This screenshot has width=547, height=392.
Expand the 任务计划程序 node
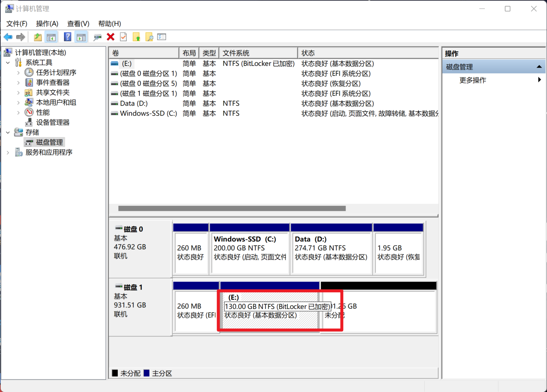tap(18, 73)
